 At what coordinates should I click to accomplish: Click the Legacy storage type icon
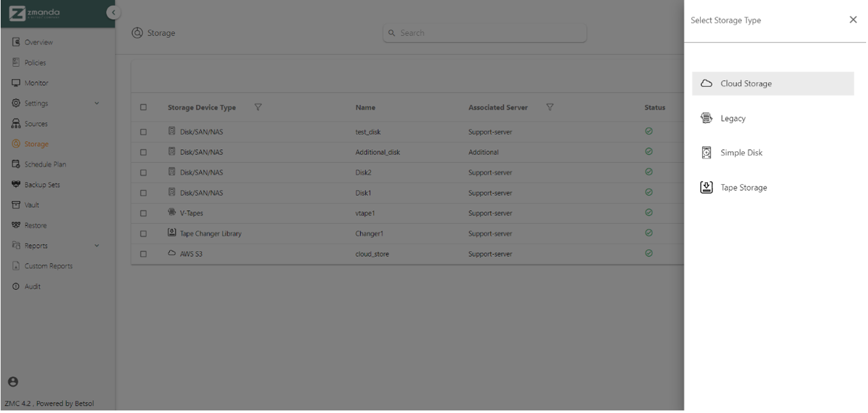tap(706, 119)
